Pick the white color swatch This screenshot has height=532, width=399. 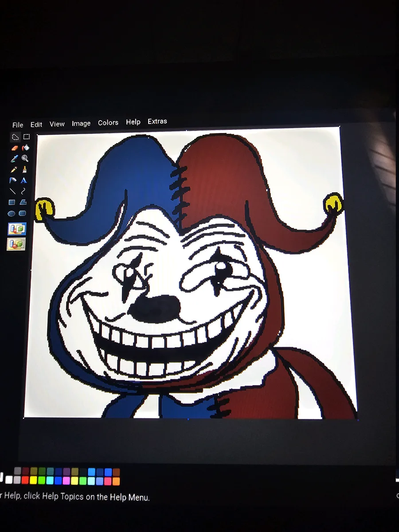tap(9, 480)
